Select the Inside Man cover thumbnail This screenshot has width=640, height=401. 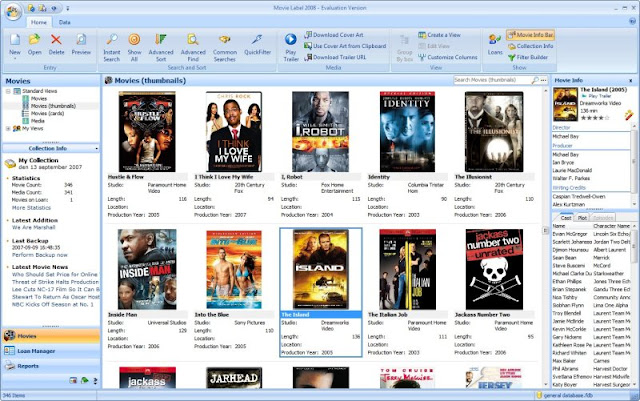147,269
